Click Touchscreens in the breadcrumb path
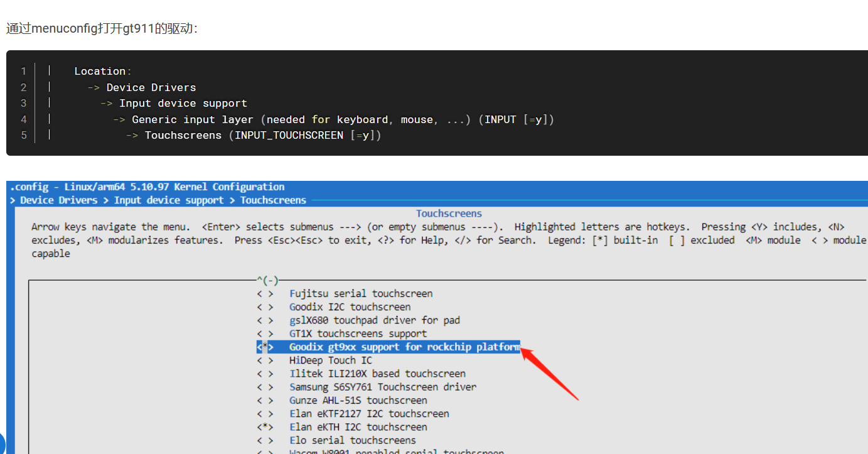The width and height of the screenshot is (868, 454). 273,200
